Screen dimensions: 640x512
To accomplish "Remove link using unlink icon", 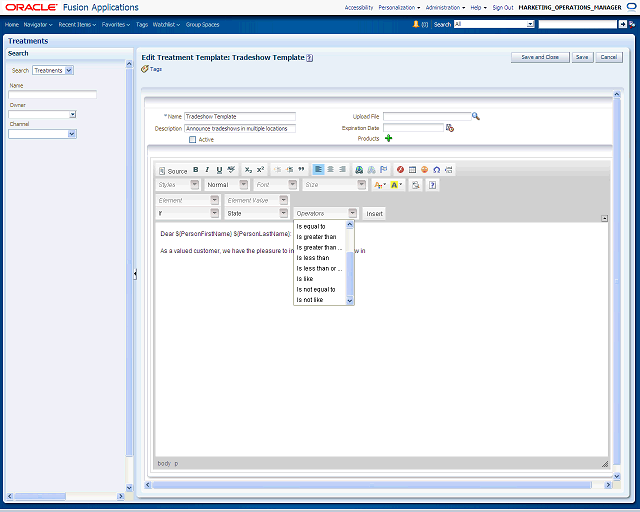I will tap(371, 170).
